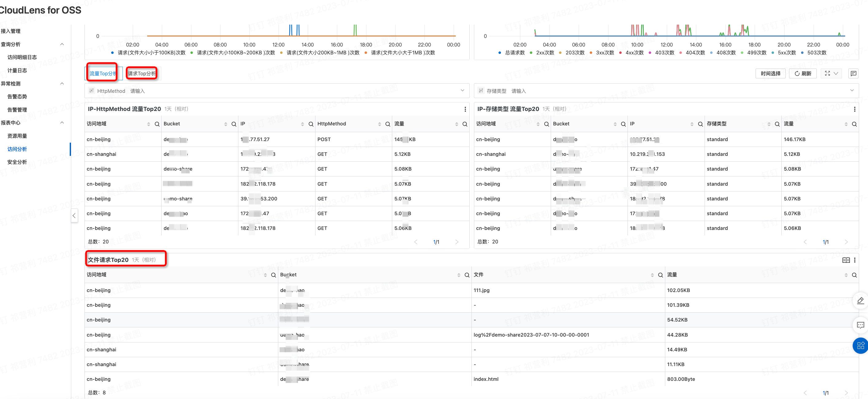Click the fullscreen expand icon
Screen dimensions: 868x399
click(x=827, y=73)
